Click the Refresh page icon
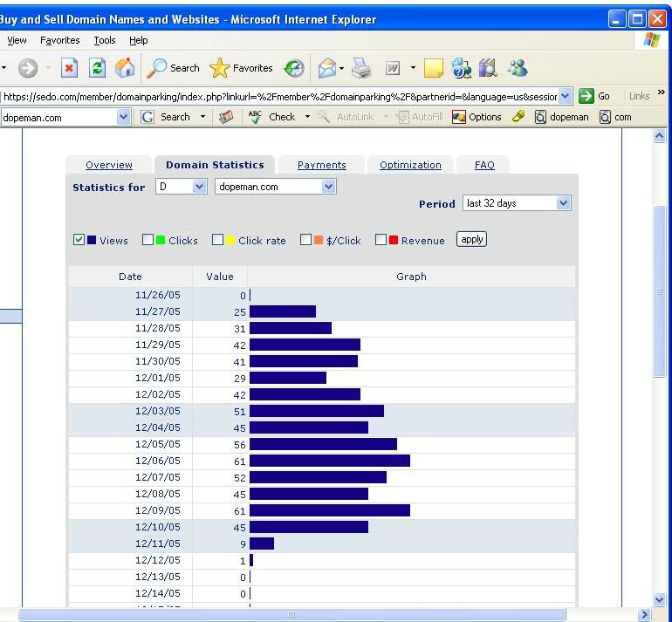The image size is (672, 622). click(x=98, y=68)
